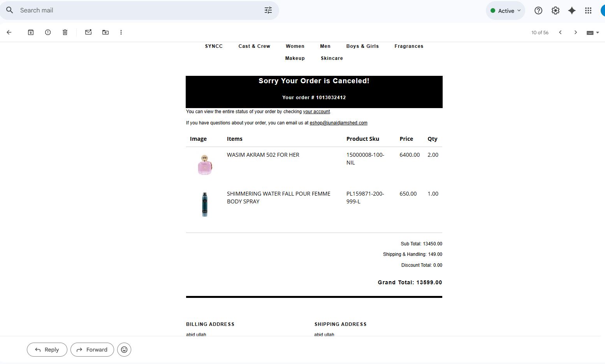Click the search magnifier icon
This screenshot has height=364, width=605.
[10, 10]
